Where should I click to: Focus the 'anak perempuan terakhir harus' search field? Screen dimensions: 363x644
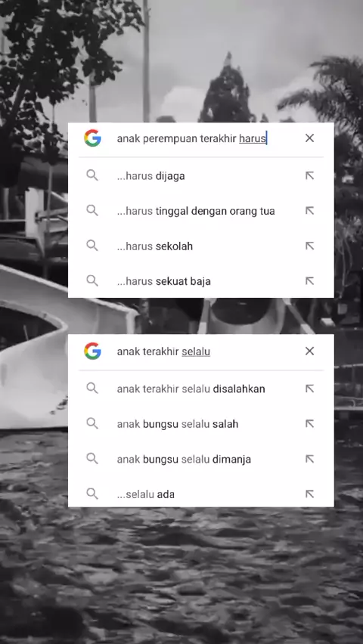[x=192, y=138]
